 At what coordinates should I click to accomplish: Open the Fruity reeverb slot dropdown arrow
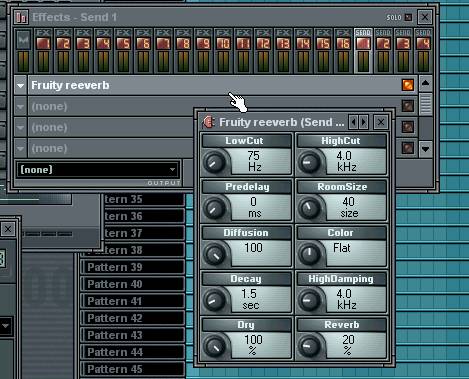click(x=21, y=86)
